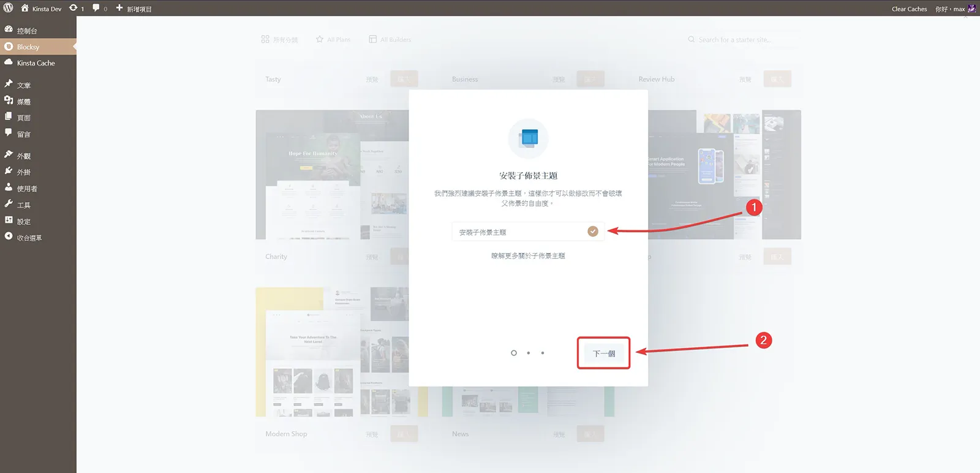
Task: Open 使用者 users menu
Action: pyautogui.click(x=38, y=188)
